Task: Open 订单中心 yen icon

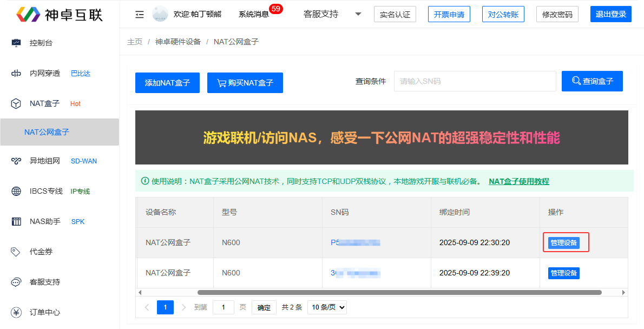Action: point(16,312)
